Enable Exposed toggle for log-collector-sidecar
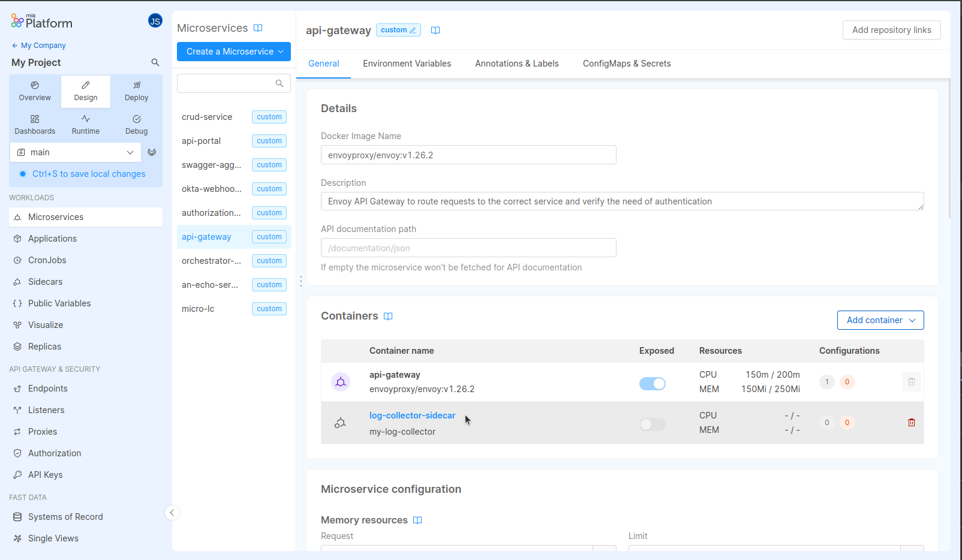 (652, 424)
